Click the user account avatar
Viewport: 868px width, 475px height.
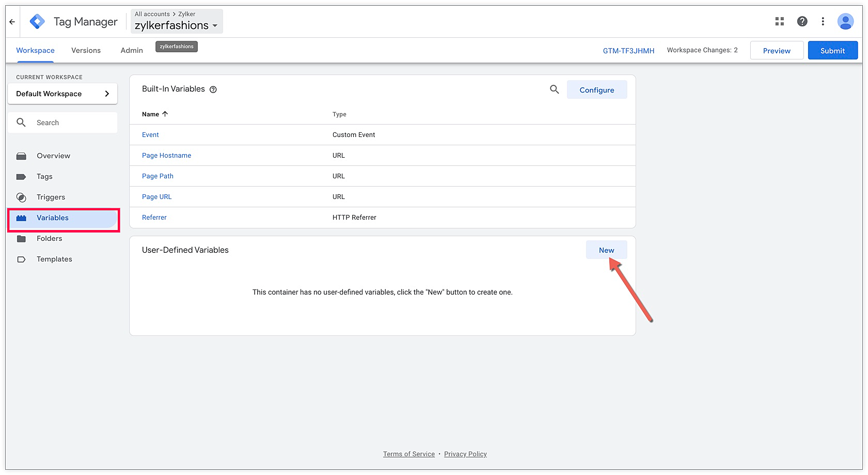[x=845, y=21]
